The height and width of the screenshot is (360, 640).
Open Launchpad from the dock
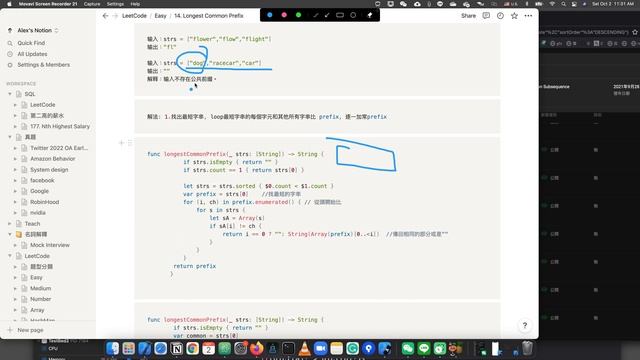coord(129,349)
